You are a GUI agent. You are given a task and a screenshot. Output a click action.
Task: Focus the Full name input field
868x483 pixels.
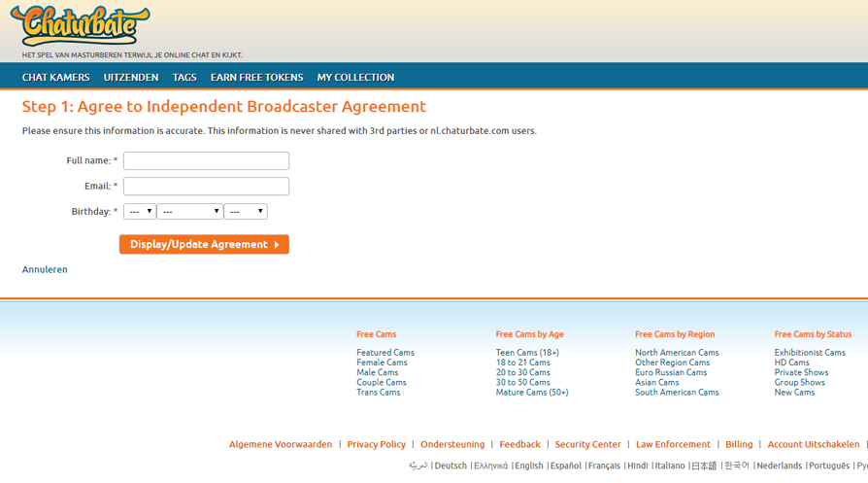click(x=206, y=160)
